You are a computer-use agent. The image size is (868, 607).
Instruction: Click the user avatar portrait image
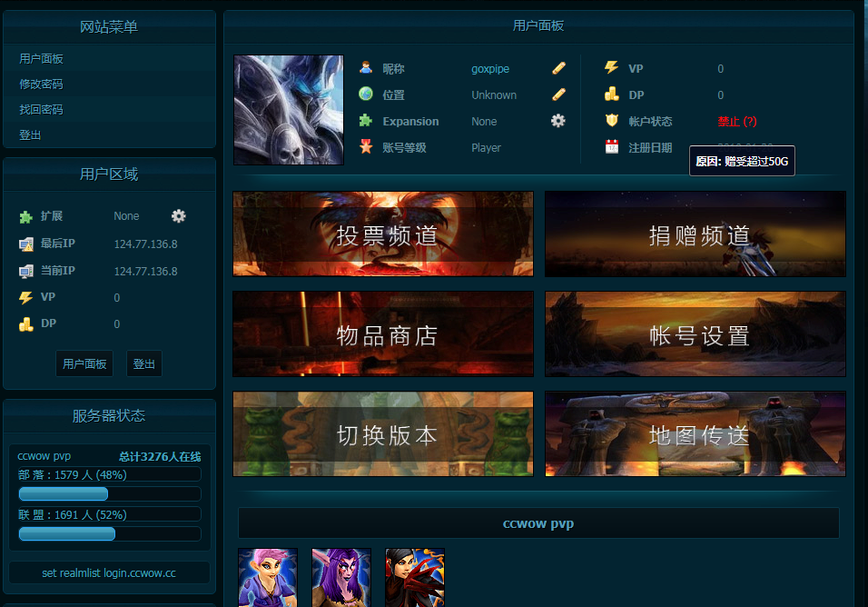[289, 110]
